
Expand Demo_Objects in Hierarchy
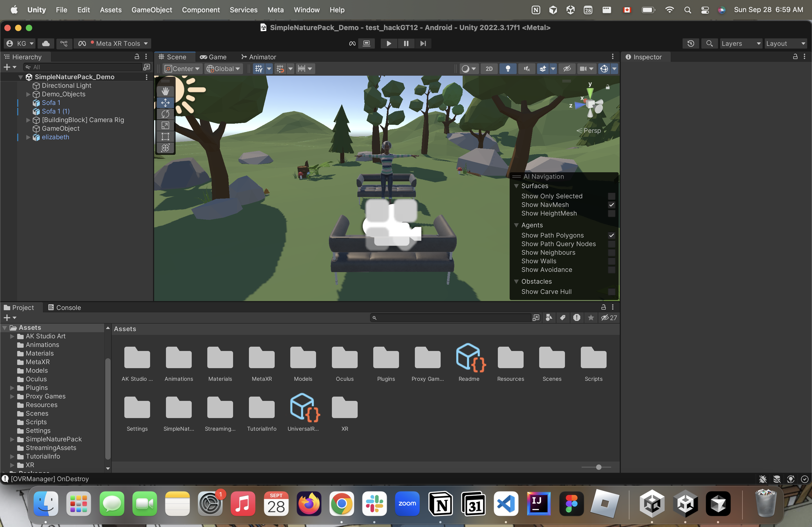coord(28,94)
